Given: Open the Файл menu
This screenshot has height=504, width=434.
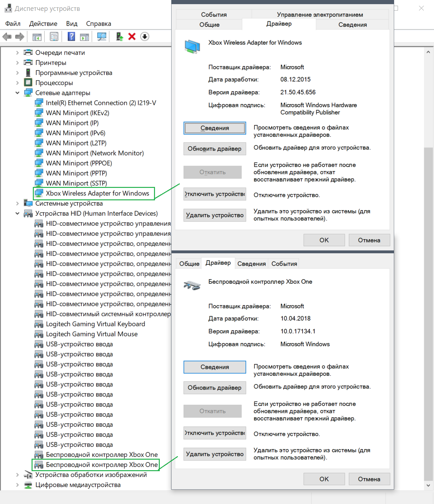Looking at the screenshot, I should (x=13, y=24).
